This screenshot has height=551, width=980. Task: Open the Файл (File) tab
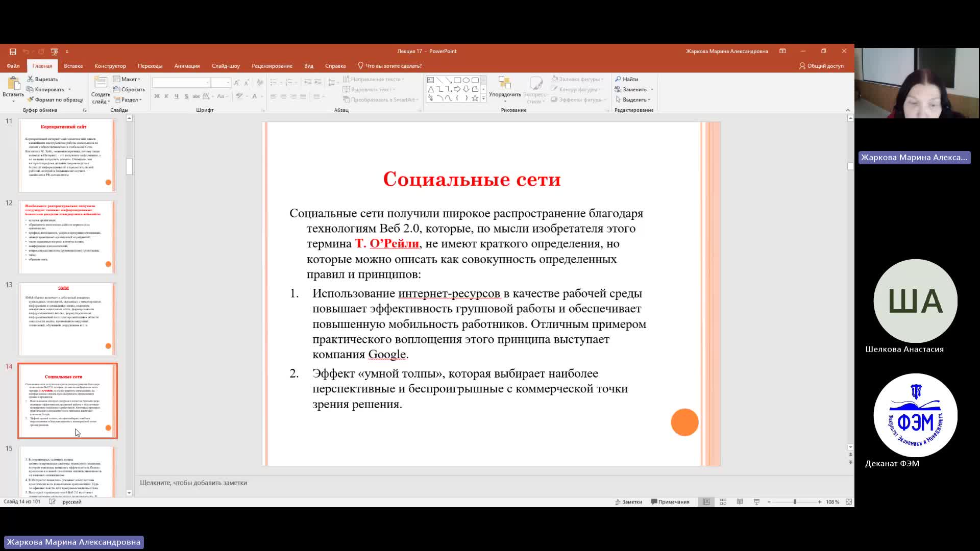[13, 66]
